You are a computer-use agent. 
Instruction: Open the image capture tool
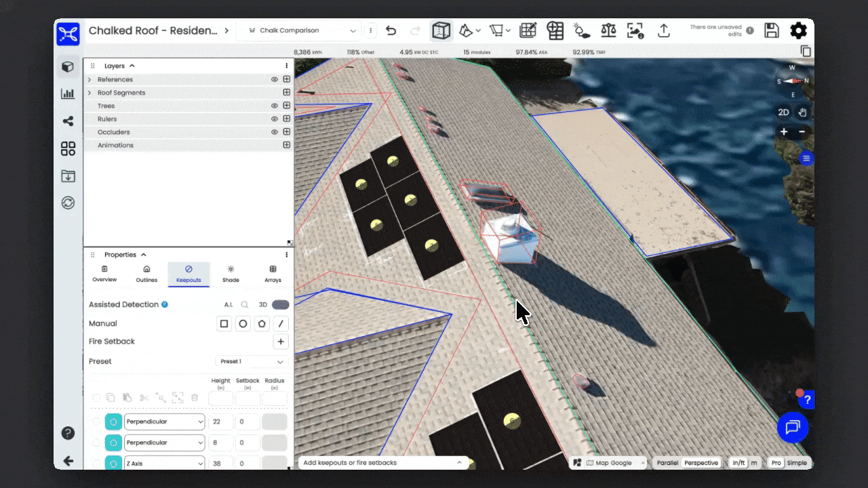coord(635,30)
